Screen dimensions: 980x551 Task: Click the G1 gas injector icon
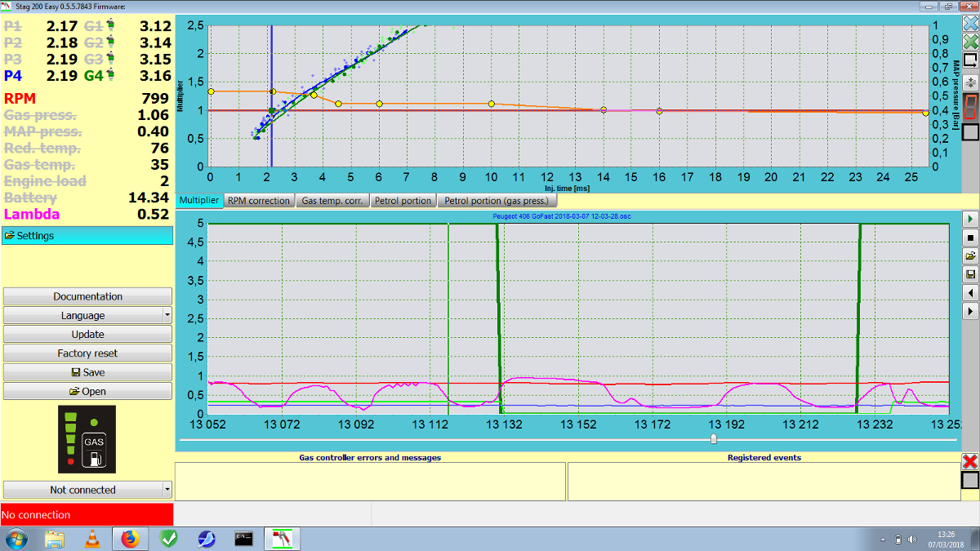(110, 25)
